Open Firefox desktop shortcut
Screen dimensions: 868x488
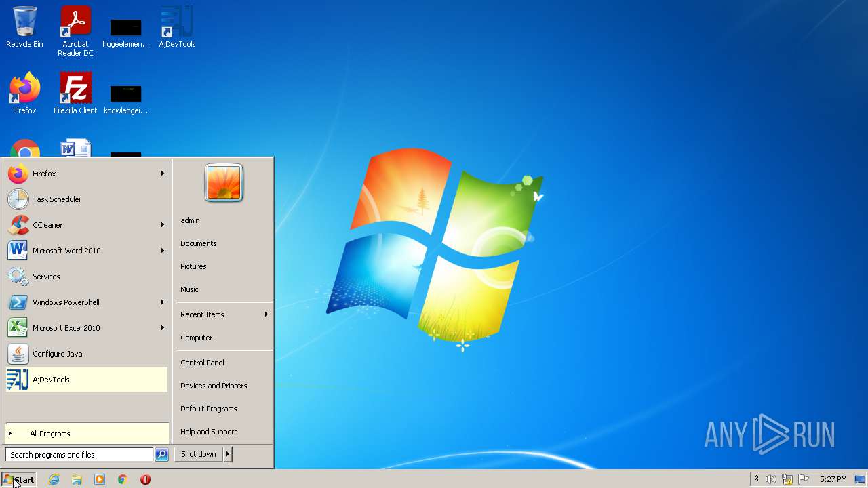pos(24,94)
